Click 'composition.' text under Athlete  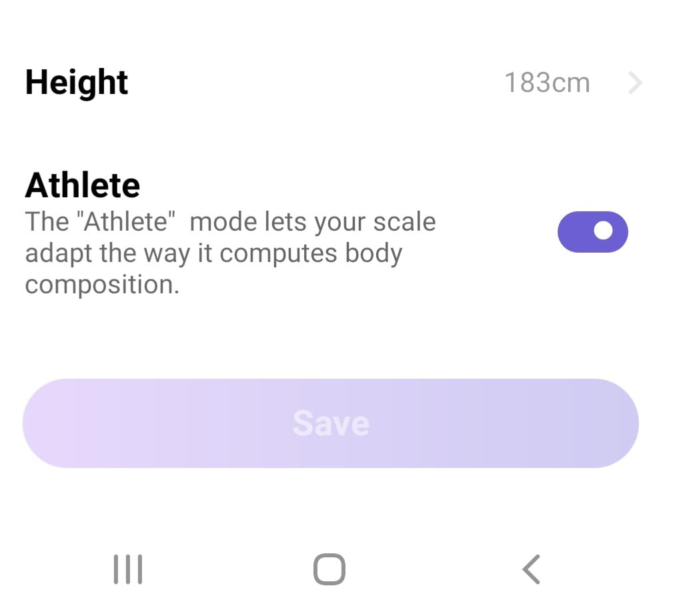[x=102, y=285]
